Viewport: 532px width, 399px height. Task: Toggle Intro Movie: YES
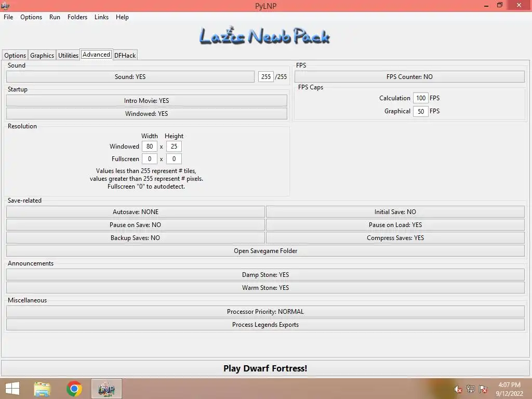point(147,100)
